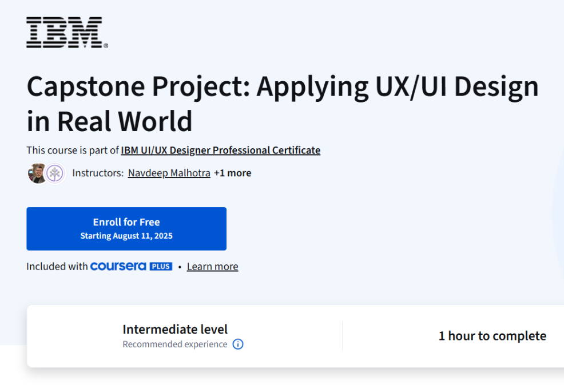The image size is (564, 392).
Task: Expand the +1 more instructors link
Action: (233, 173)
